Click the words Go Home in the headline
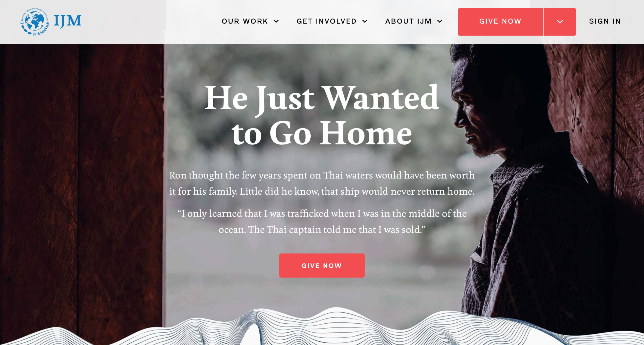This screenshot has height=345, width=644. pos(341,133)
